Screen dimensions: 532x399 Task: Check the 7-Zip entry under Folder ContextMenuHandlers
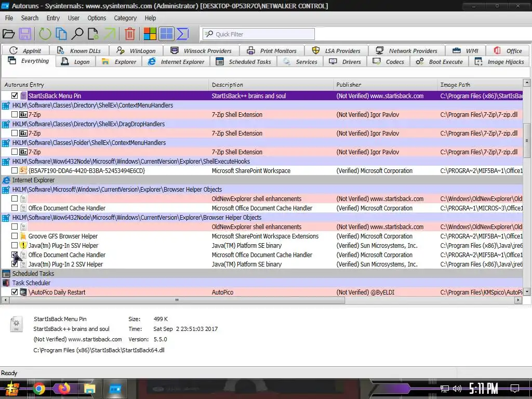point(15,152)
